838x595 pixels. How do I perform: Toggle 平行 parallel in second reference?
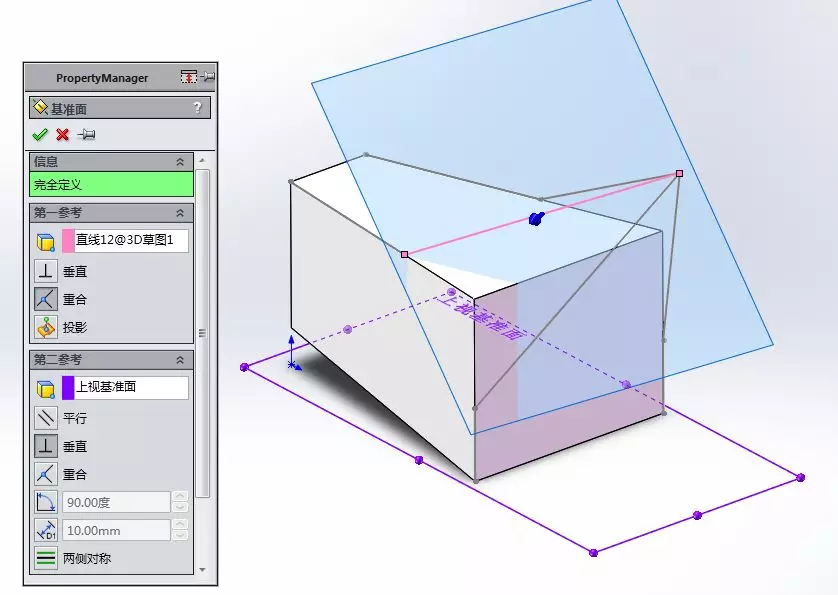[x=46, y=418]
